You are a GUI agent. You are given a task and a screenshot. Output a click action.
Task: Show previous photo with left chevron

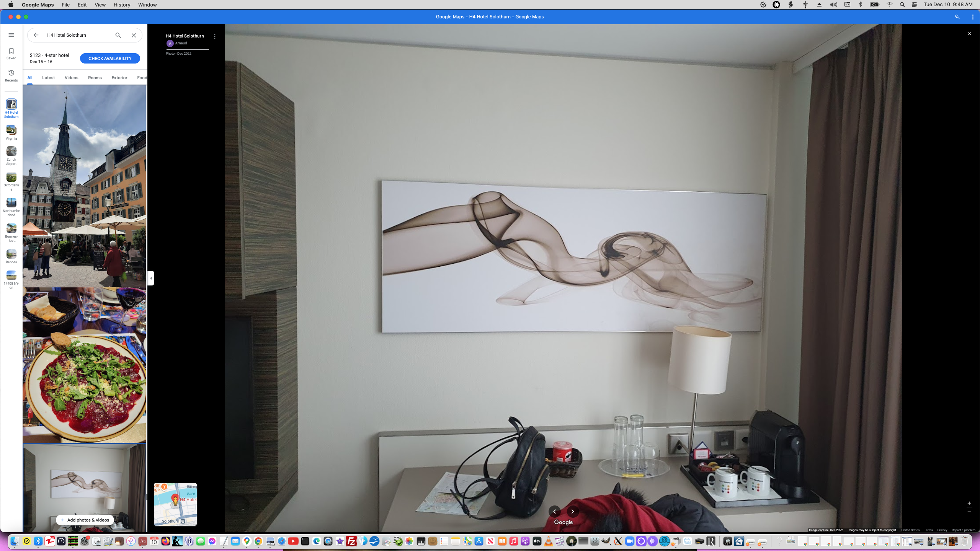(554, 511)
